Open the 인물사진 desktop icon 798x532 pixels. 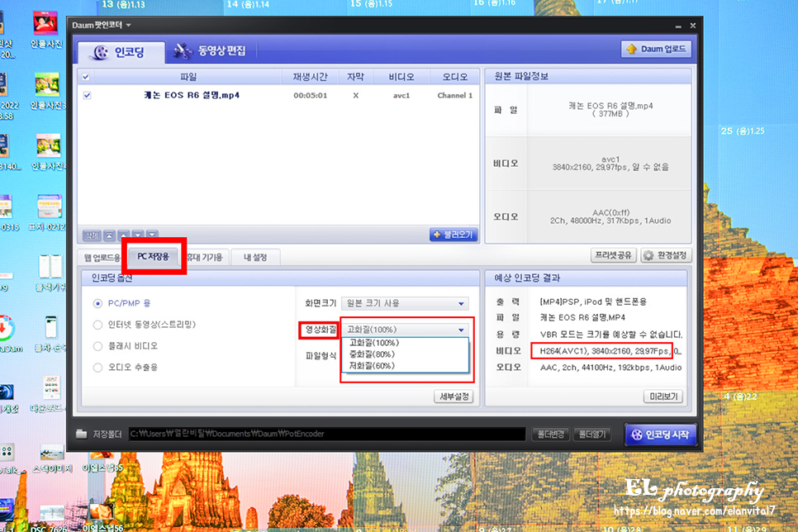(45, 30)
